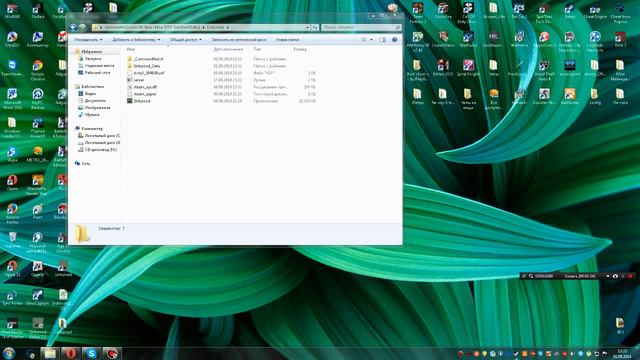Open the Windows Start menu orb
Viewport: 640px width, 360px height.
point(9,353)
